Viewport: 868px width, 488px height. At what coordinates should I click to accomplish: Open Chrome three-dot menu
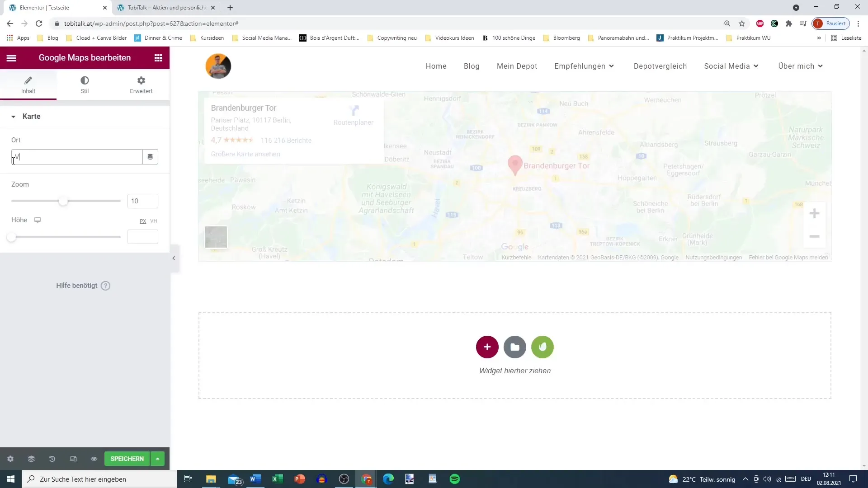point(858,23)
